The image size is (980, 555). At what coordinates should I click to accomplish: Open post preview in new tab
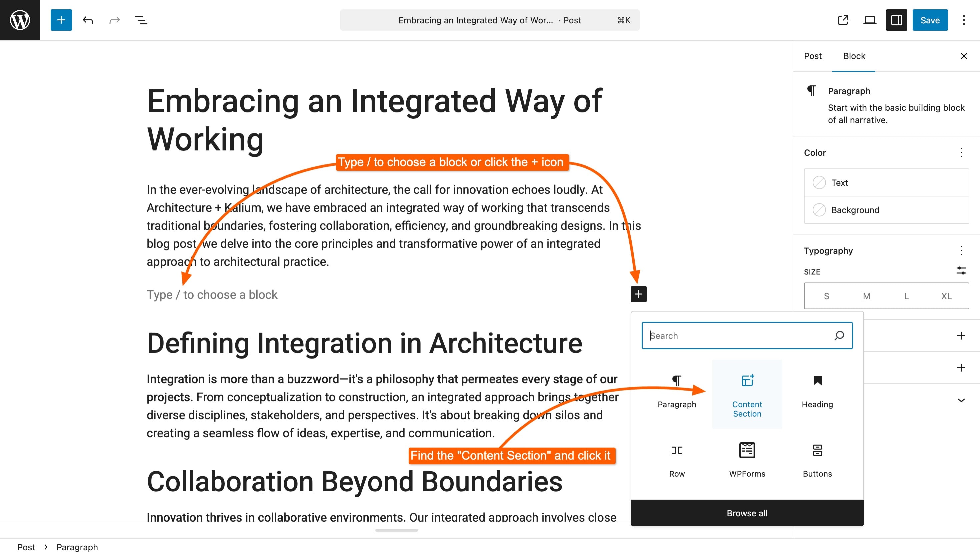pos(843,20)
